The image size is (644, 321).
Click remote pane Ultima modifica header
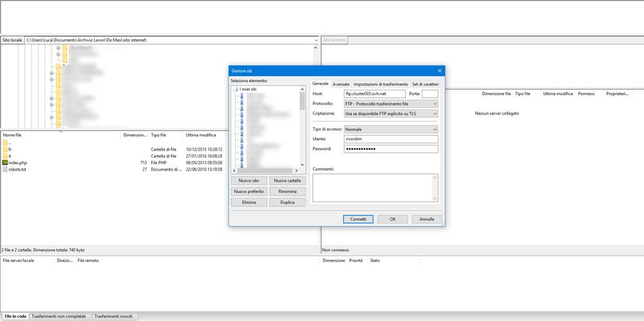[558, 93]
